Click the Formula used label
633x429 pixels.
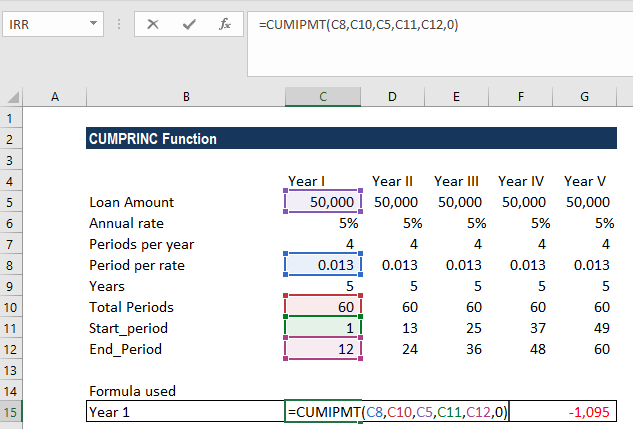click(x=132, y=391)
